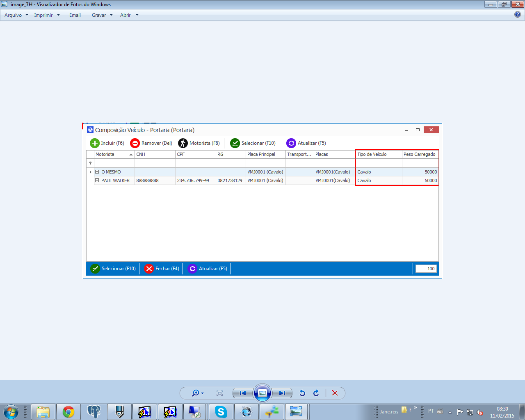Click top toolbar Selecionar (F10) check icon

(235, 143)
